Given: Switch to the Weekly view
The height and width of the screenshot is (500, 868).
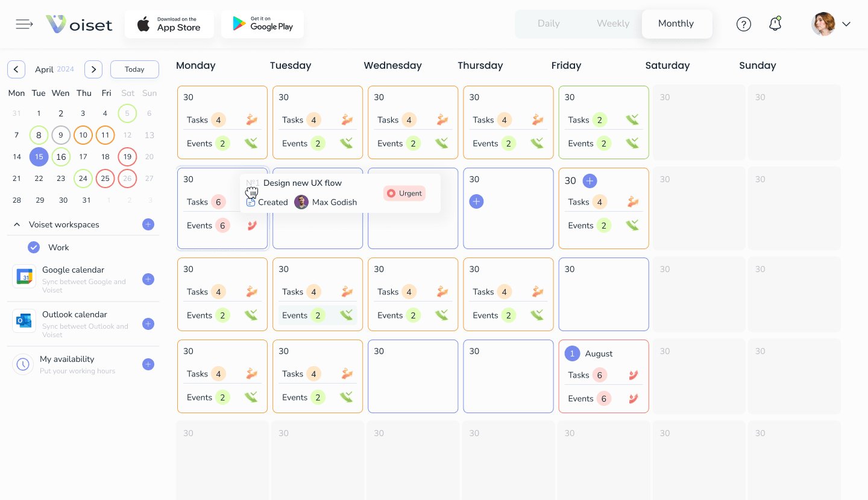Looking at the screenshot, I should (612, 23).
